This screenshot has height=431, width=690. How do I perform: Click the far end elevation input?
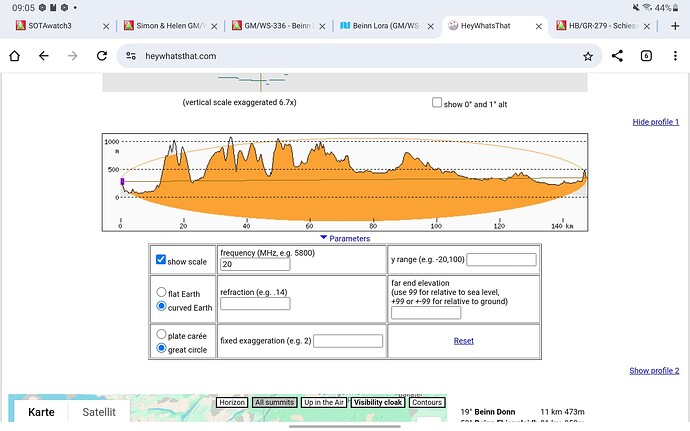click(426, 313)
